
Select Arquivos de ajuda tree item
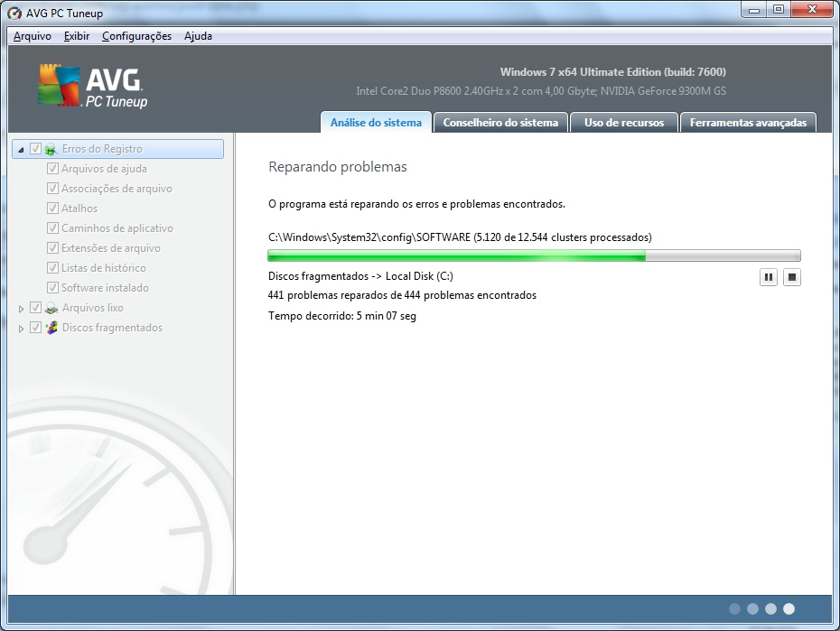(x=104, y=169)
